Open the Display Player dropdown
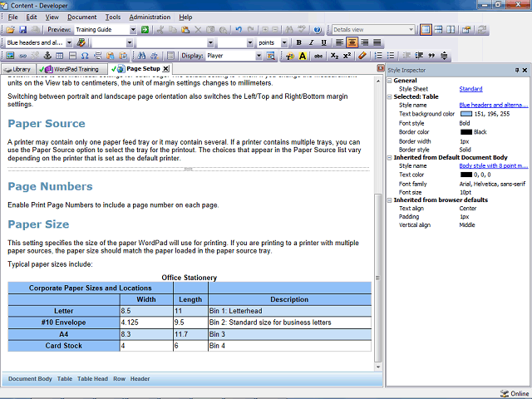This screenshot has height=399, width=532. click(259, 56)
